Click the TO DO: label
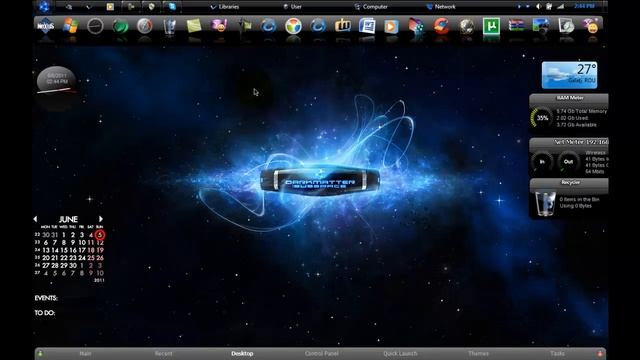The width and height of the screenshot is (640, 360). tap(44, 313)
